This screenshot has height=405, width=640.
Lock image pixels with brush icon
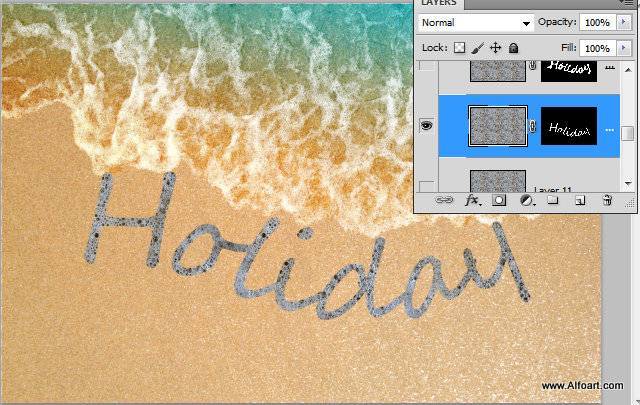pyautogui.click(x=478, y=47)
